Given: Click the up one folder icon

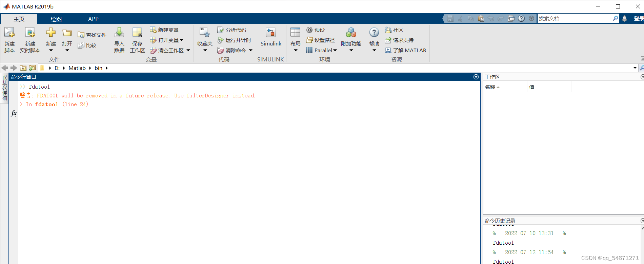Looking at the screenshot, I should (x=23, y=68).
